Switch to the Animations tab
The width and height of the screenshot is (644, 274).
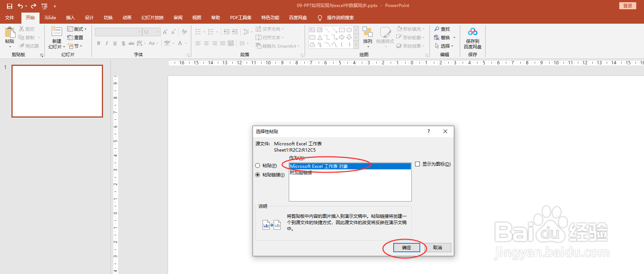point(127,18)
